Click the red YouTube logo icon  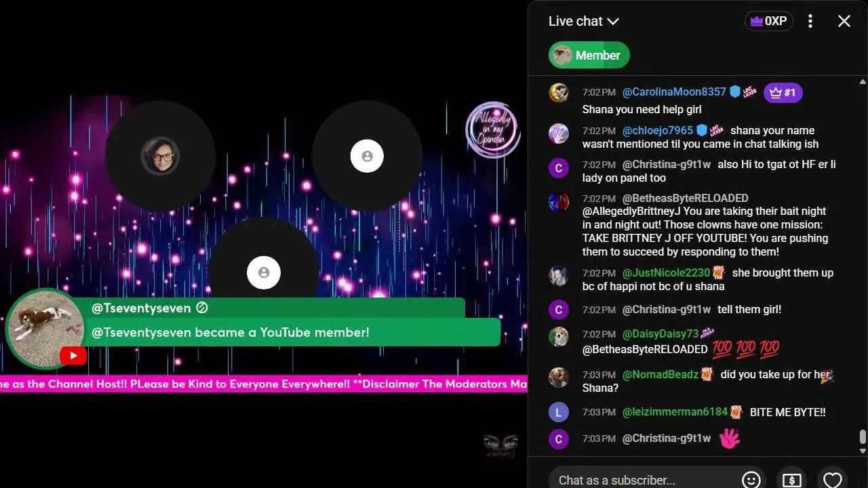tap(73, 355)
